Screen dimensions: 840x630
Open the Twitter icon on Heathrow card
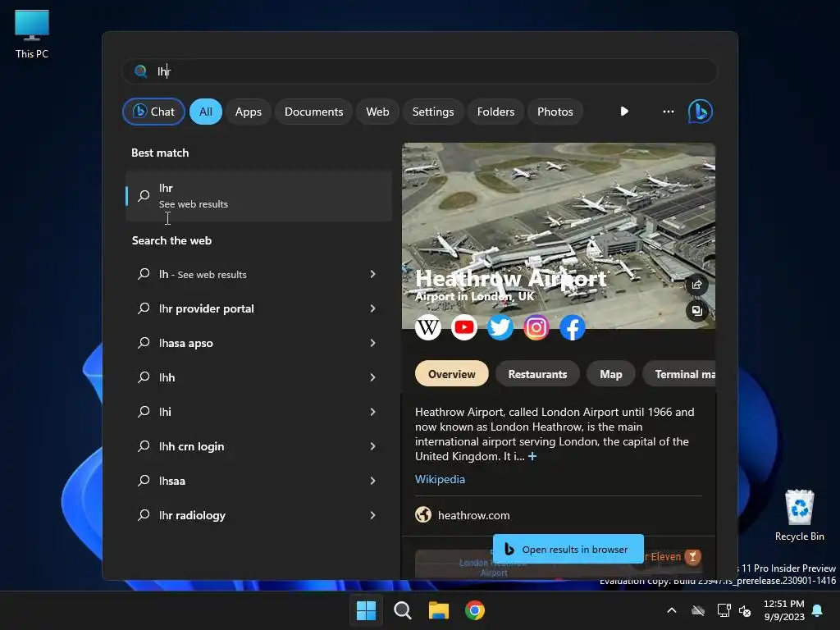coord(500,326)
